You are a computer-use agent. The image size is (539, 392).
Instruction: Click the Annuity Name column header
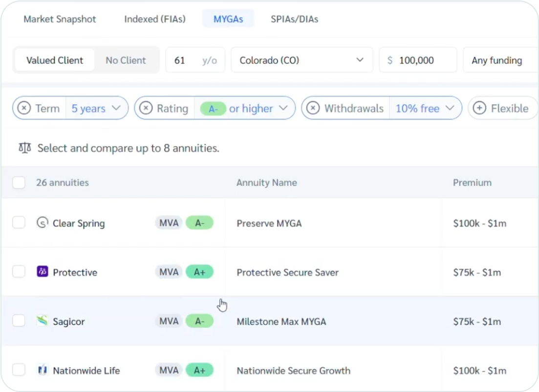point(266,182)
